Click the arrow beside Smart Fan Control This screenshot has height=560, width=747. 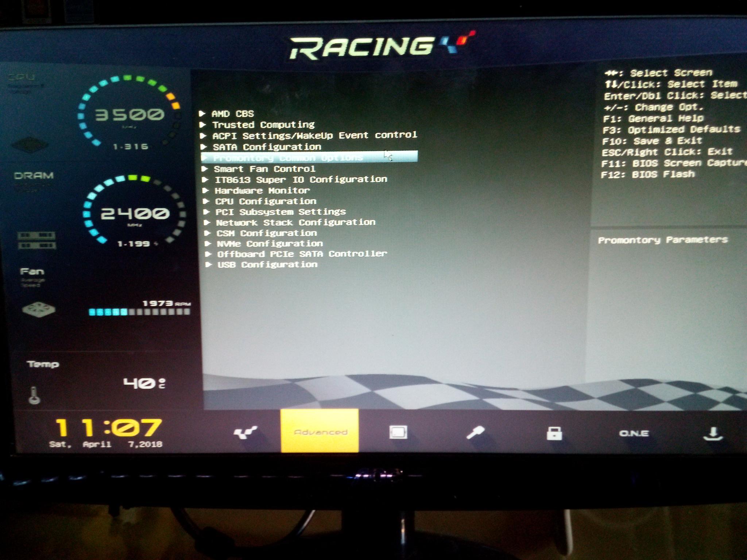point(205,169)
